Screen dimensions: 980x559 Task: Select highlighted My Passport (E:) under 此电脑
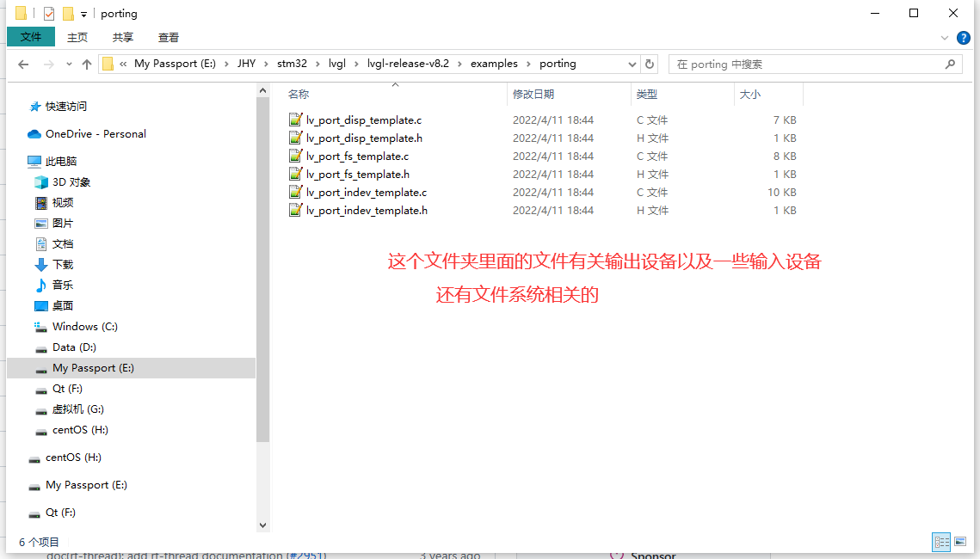tap(93, 368)
